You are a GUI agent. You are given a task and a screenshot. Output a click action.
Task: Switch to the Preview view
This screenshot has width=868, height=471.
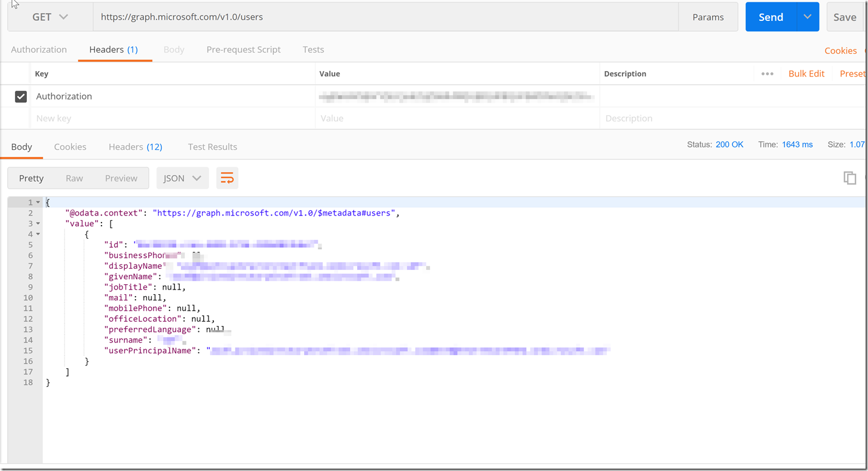121,178
